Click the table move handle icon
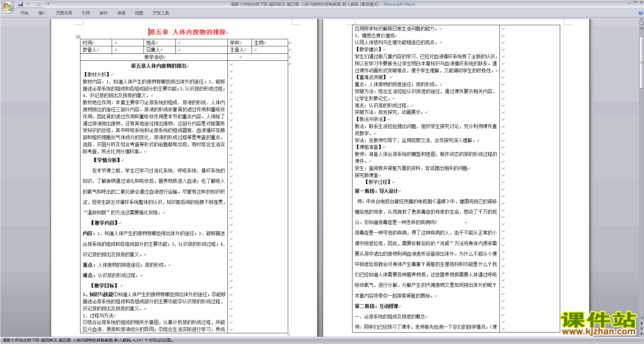Screen dimensions: 644x344 point(78,37)
